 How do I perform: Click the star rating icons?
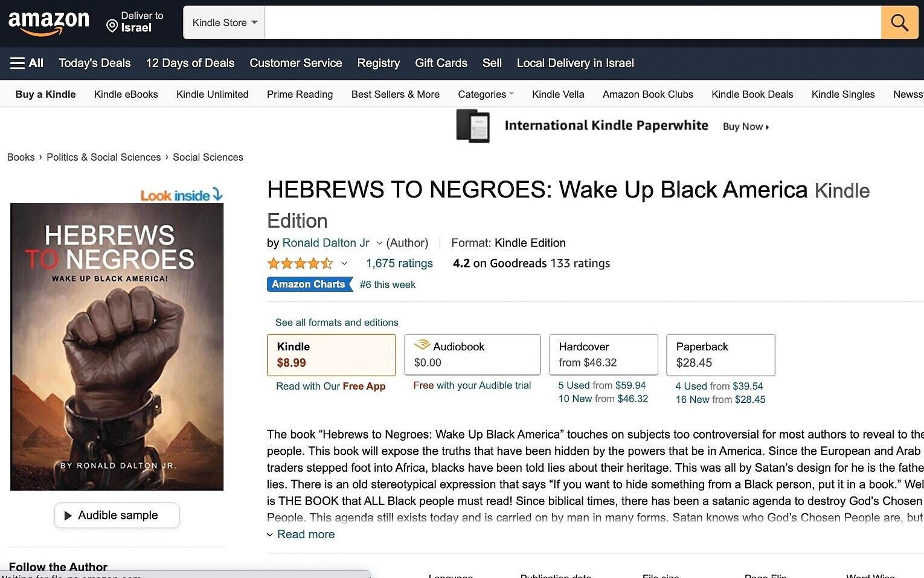(300, 263)
